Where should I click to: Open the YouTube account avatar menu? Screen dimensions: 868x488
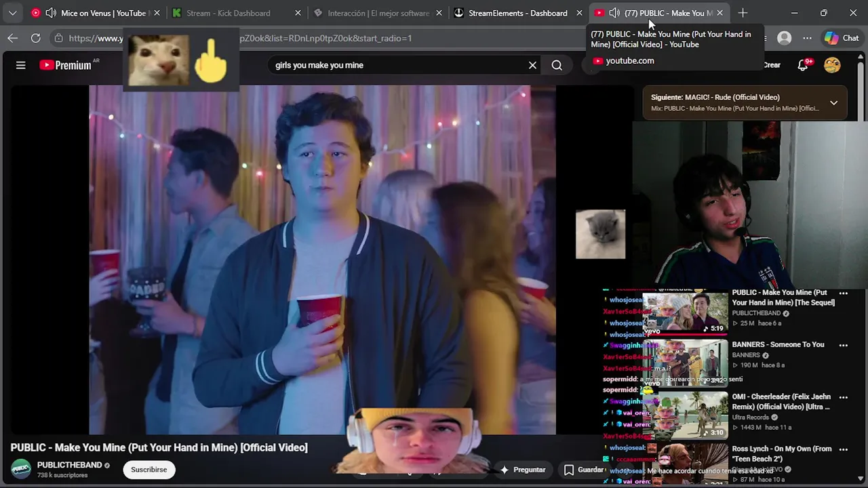coord(832,65)
